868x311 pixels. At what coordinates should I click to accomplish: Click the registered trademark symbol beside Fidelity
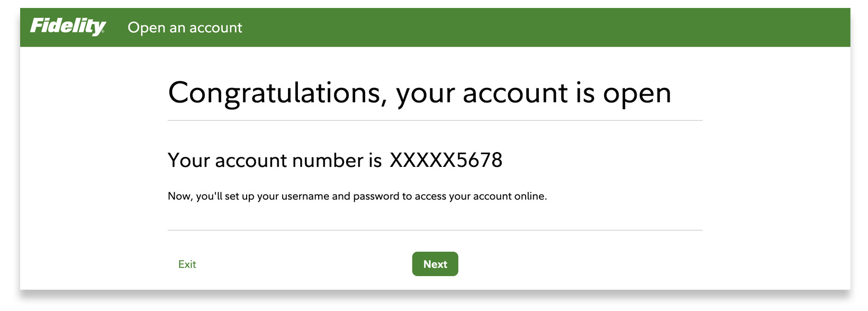pos(103,32)
